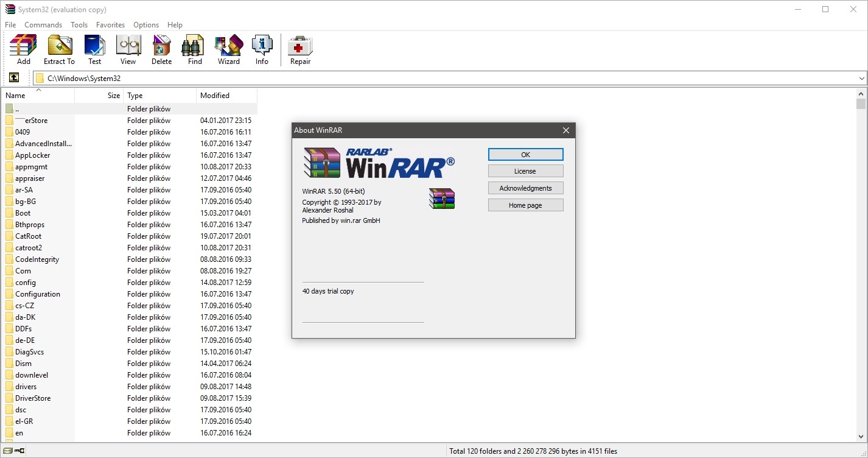
Task: Click the C:\Windows\System32 address field
Action: (450, 79)
